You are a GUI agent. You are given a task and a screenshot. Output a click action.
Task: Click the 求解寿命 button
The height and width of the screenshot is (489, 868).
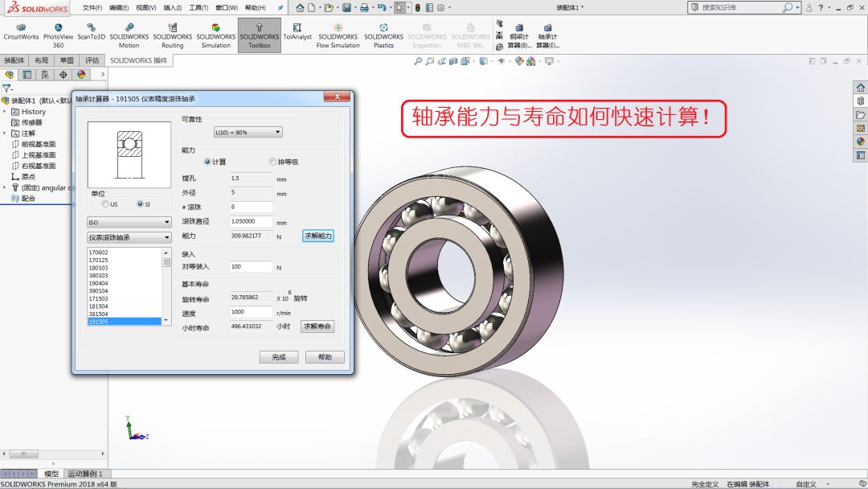(317, 327)
